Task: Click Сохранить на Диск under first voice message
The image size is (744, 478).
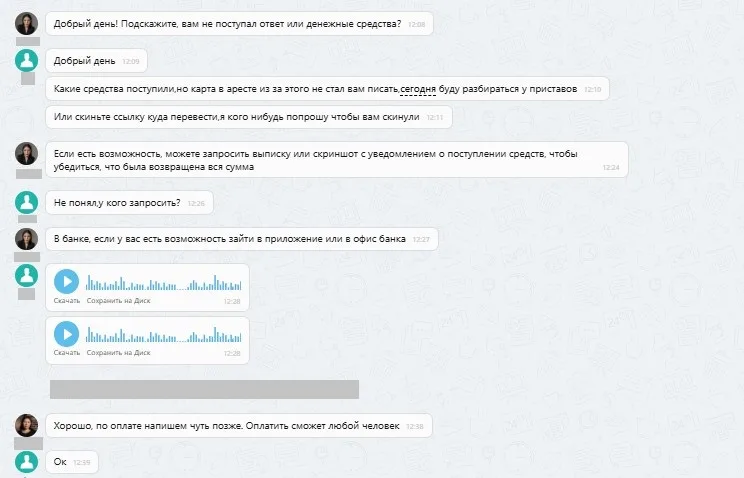Action: pos(119,301)
